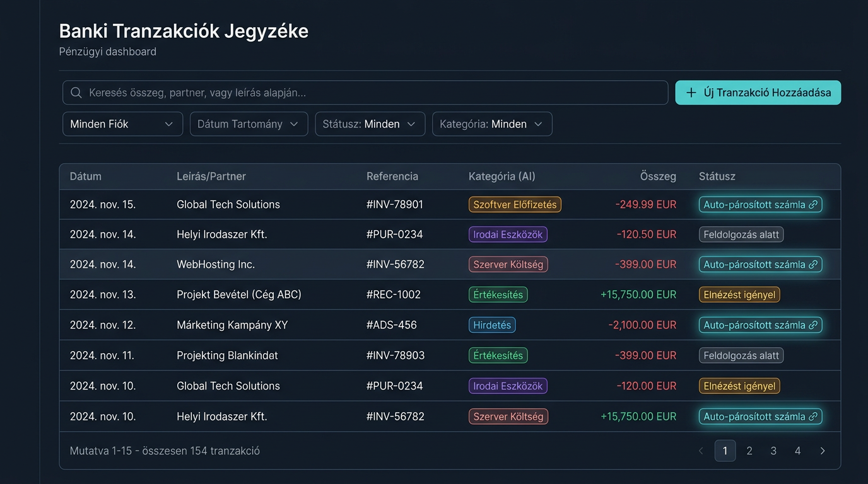Click Auto-párosított számla badge for #ADS-456
The height and width of the screenshot is (484, 868).
click(x=760, y=325)
